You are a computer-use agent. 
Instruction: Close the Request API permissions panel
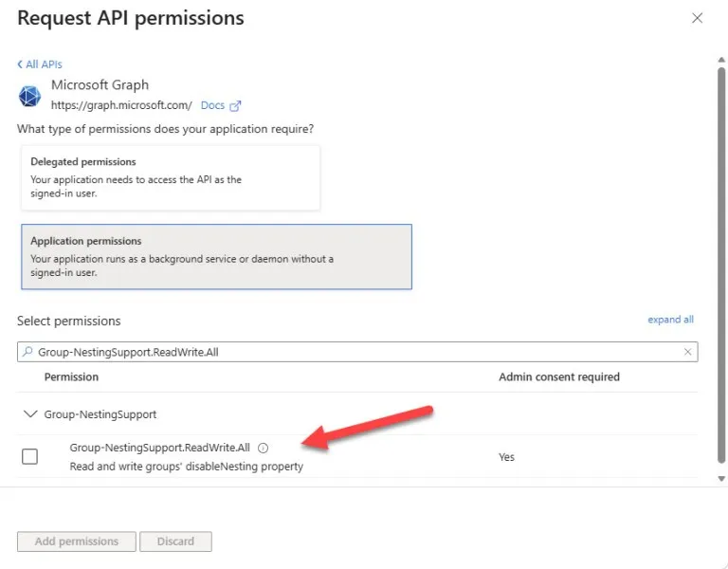pyautogui.click(x=697, y=18)
